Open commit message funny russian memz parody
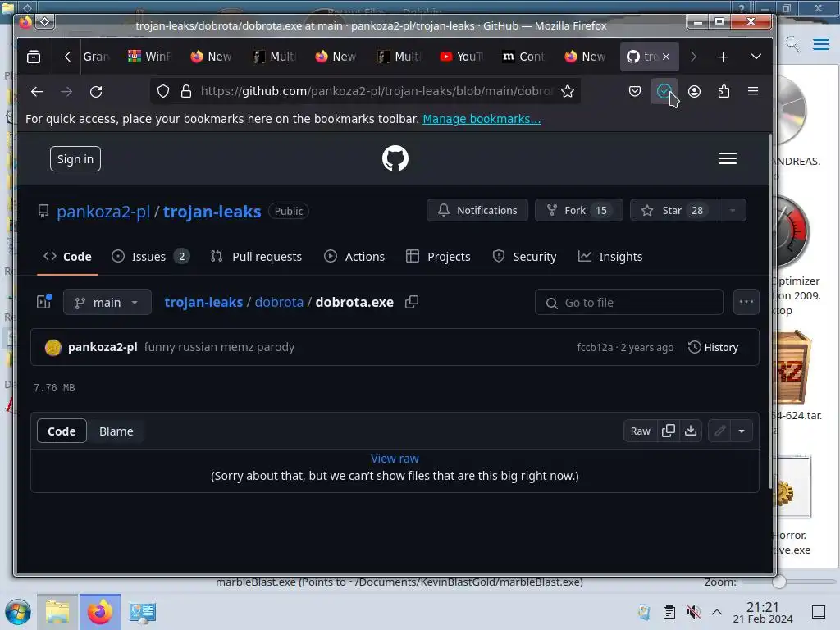Image resolution: width=840 pixels, height=630 pixels. click(220, 347)
